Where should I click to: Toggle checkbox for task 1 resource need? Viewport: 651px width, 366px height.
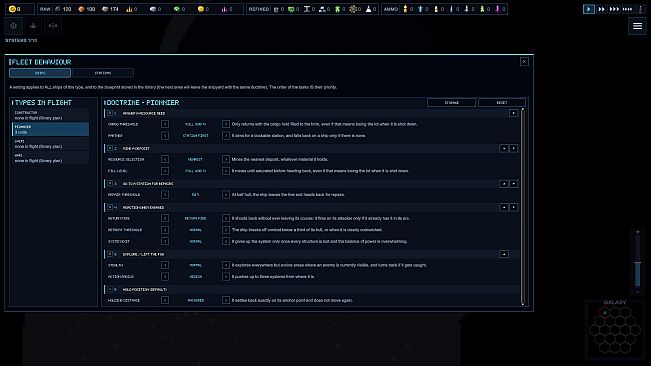tap(110, 113)
